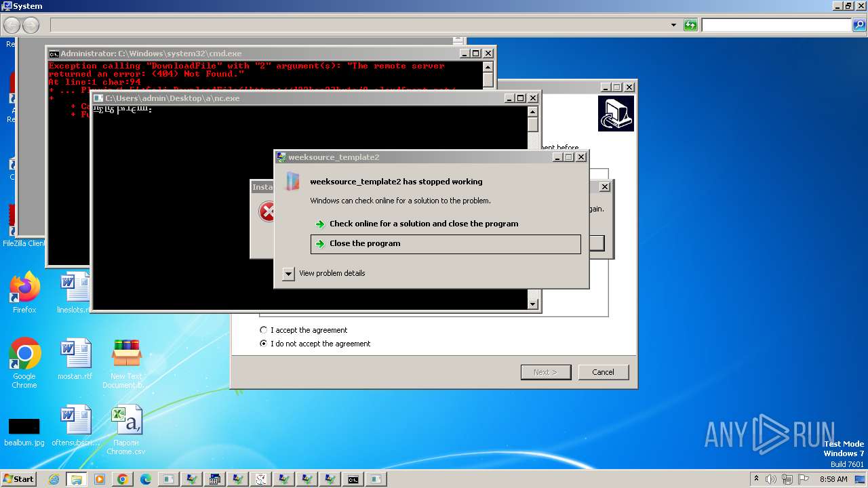Open the address bar history dropdown arrow
Viewport: 868px width, 488px height.
673,25
